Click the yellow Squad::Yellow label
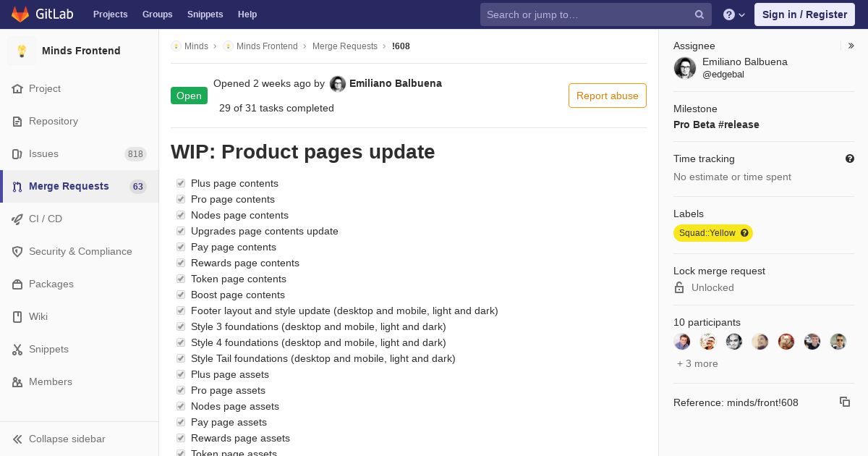Viewport: 868px width, 456px height. 707,233
